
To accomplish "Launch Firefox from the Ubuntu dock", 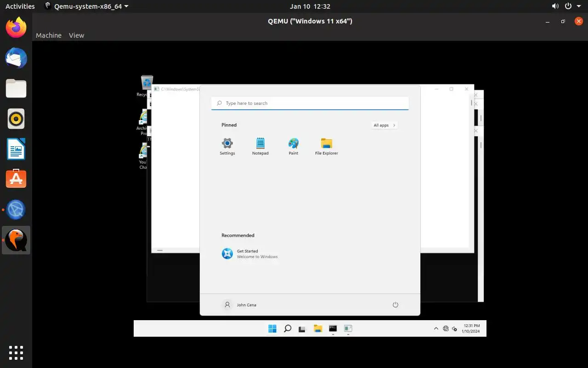I will tap(16, 28).
